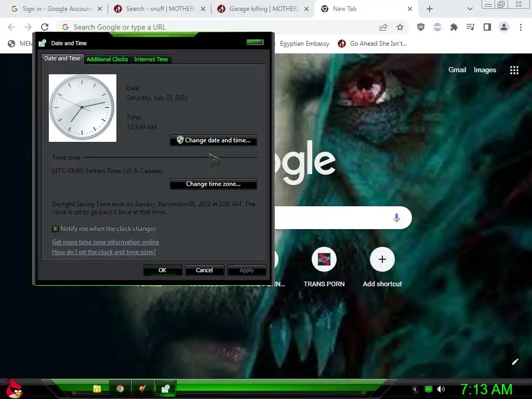Switch to Sign in Google Account tab
This screenshot has width=532, height=399.
[57, 9]
